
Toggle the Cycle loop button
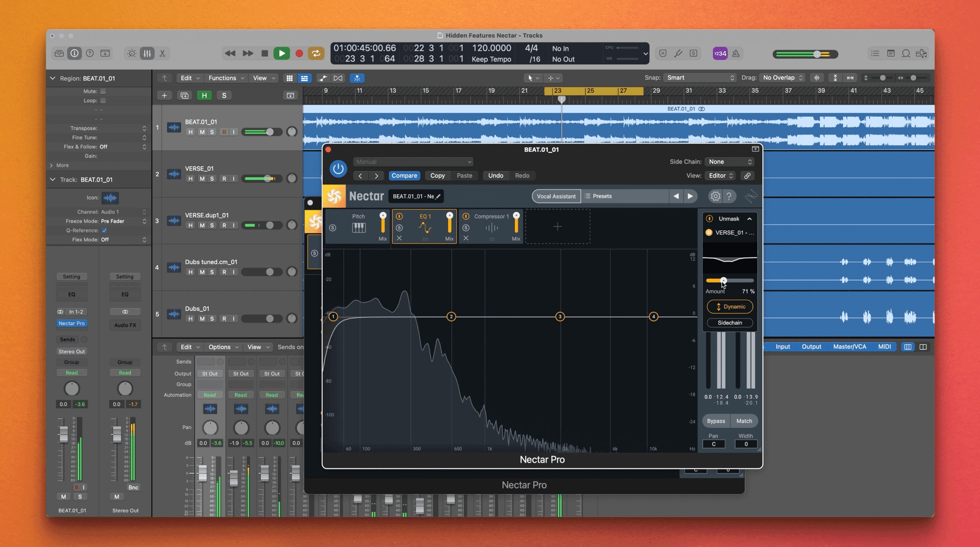click(x=316, y=53)
